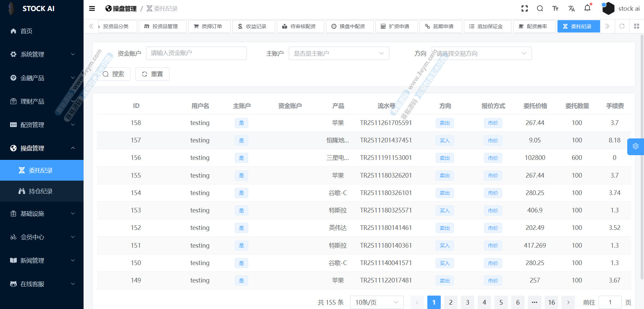644x309 pixels.
Task: Click the 资金账户 input field
Action: point(197,53)
